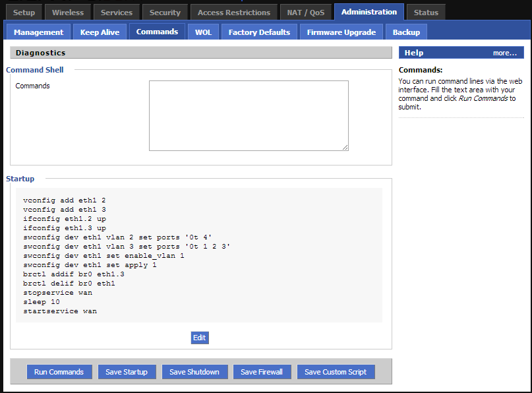
Task: Click the 'vconfig add eth1 2' line
Action: tap(65, 200)
